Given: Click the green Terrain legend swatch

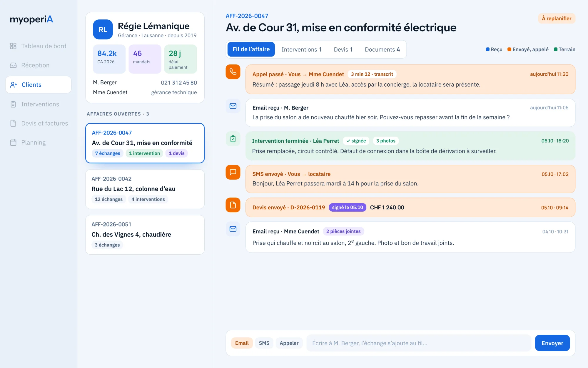Looking at the screenshot, I should (556, 49).
